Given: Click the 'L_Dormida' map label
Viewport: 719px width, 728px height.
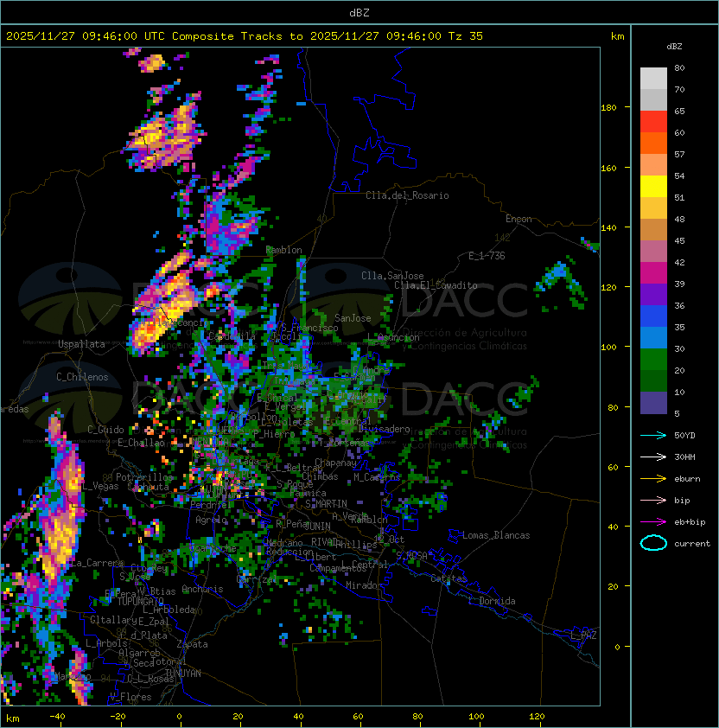Looking at the screenshot, I should [x=492, y=601].
